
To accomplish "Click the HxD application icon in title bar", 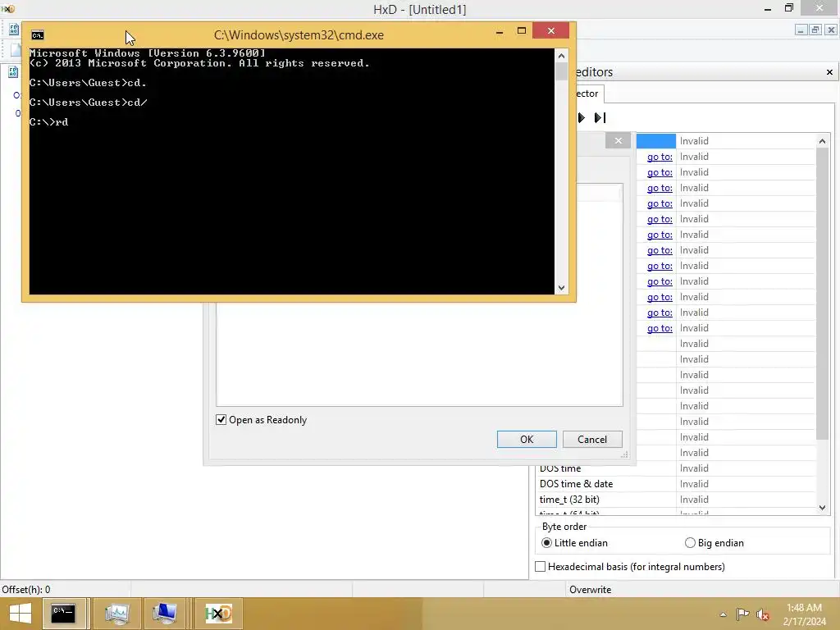I will point(7,8).
